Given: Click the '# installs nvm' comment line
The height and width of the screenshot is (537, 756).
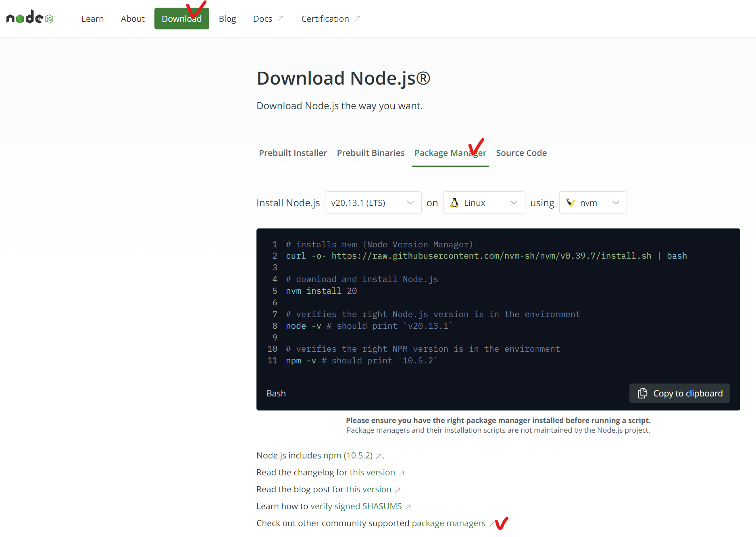Looking at the screenshot, I should 379,245.
